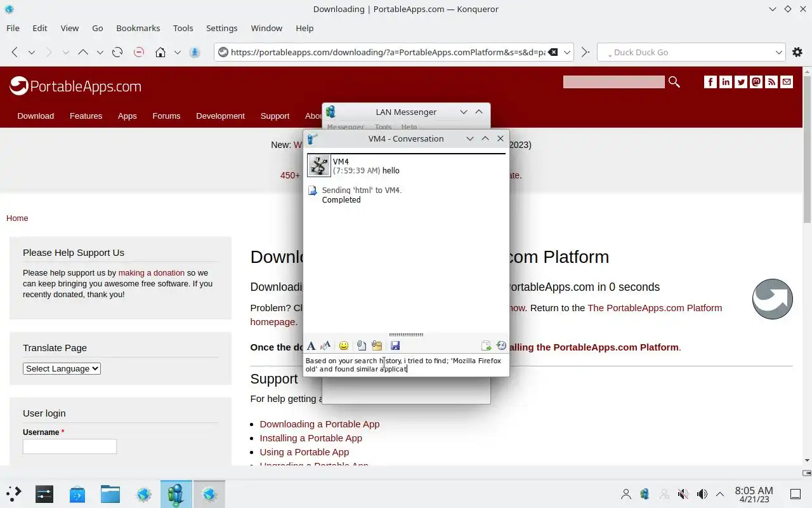Click the 'making a donation' link

point(151,272)
